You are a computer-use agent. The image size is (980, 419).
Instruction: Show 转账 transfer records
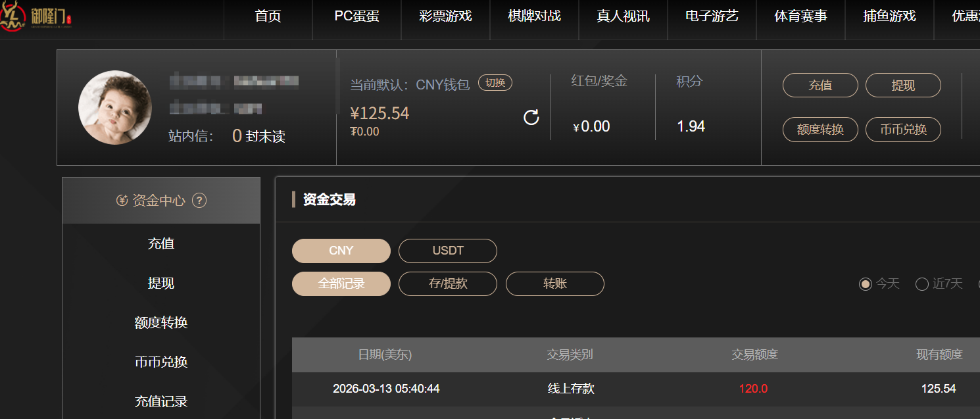(554, 283)
